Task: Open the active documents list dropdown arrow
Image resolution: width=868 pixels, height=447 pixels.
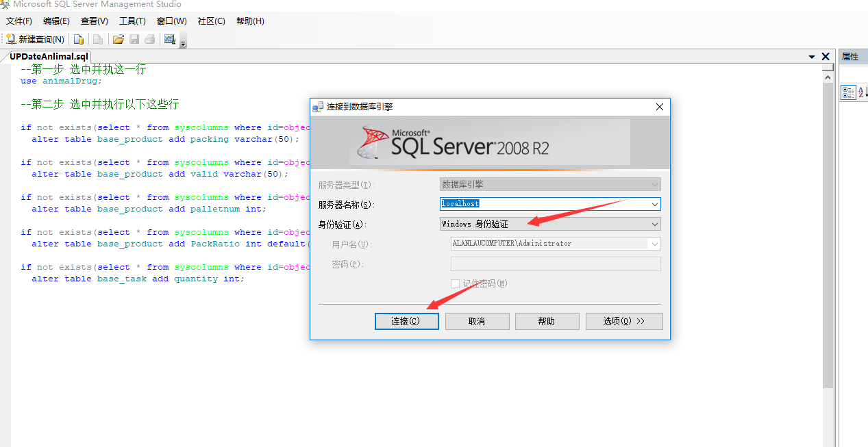Action: [812, 57]
